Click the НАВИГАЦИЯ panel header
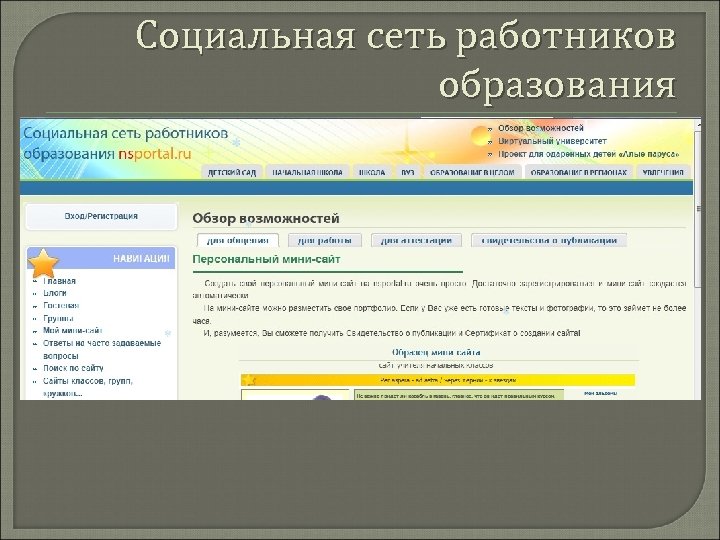720x540 pixels. 101,259
